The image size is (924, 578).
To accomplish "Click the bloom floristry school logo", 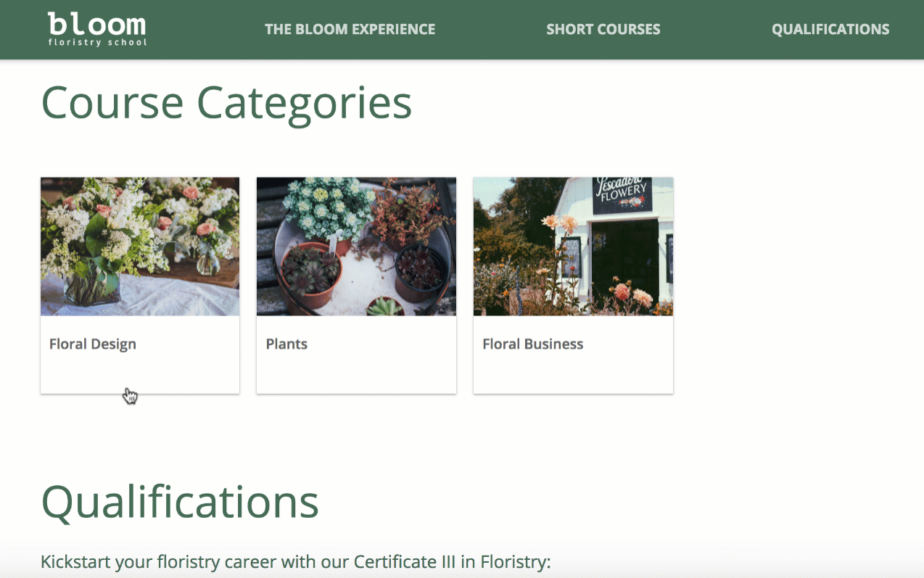I will (97, 29).
